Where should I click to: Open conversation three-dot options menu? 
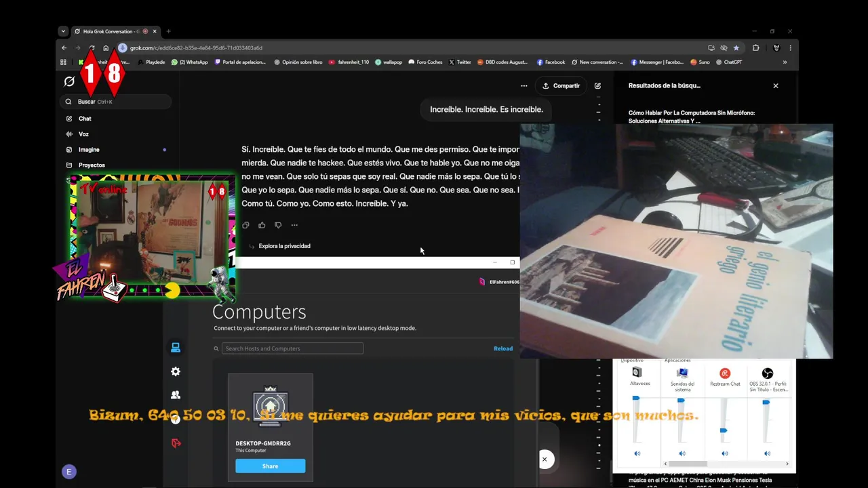tap(524, 86)
